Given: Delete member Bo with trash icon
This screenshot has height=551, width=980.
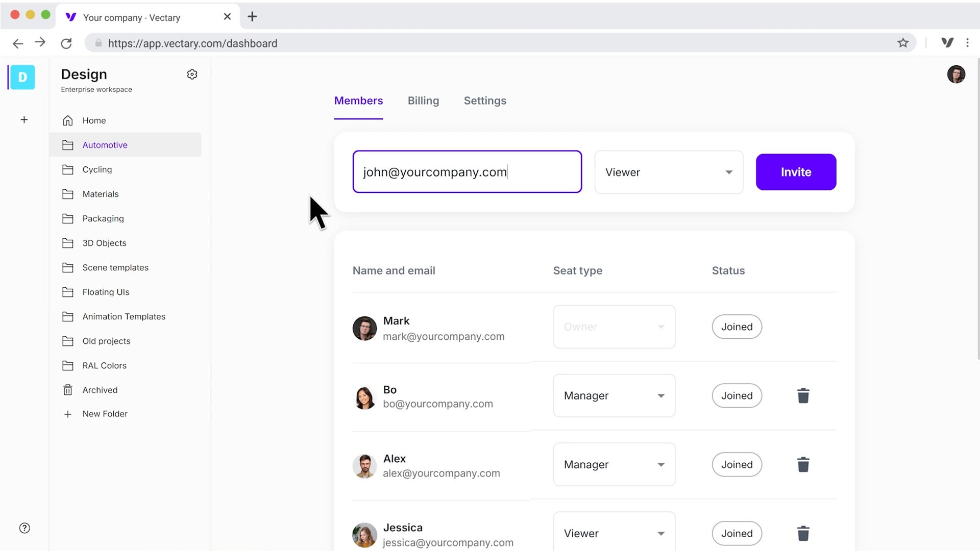Looking at the screenshot, I should pos(803,396).
